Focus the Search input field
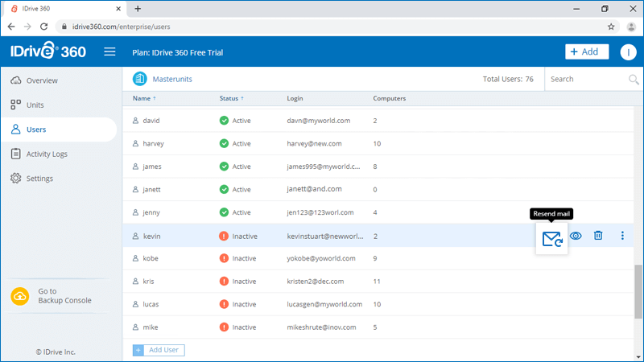 click(587, 79)
